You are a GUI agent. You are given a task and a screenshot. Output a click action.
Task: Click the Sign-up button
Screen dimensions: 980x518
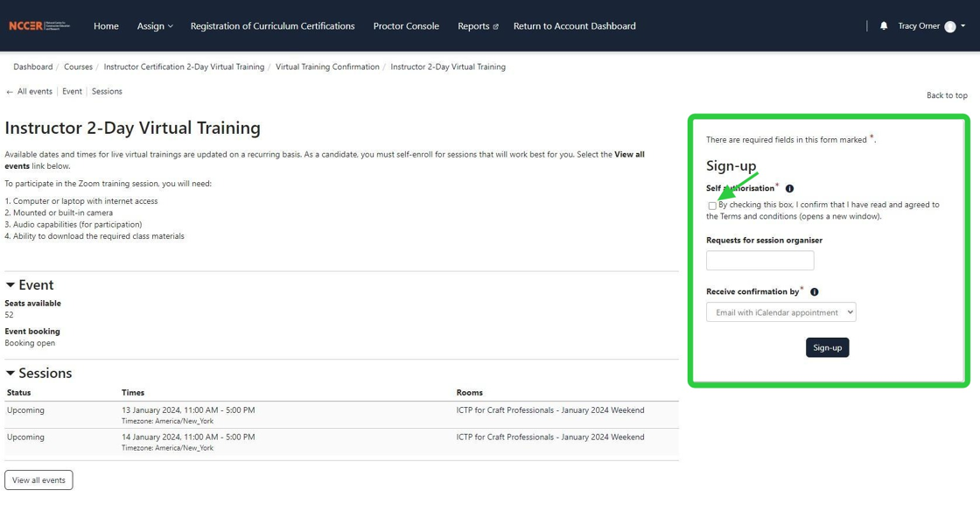coord(827,347)
